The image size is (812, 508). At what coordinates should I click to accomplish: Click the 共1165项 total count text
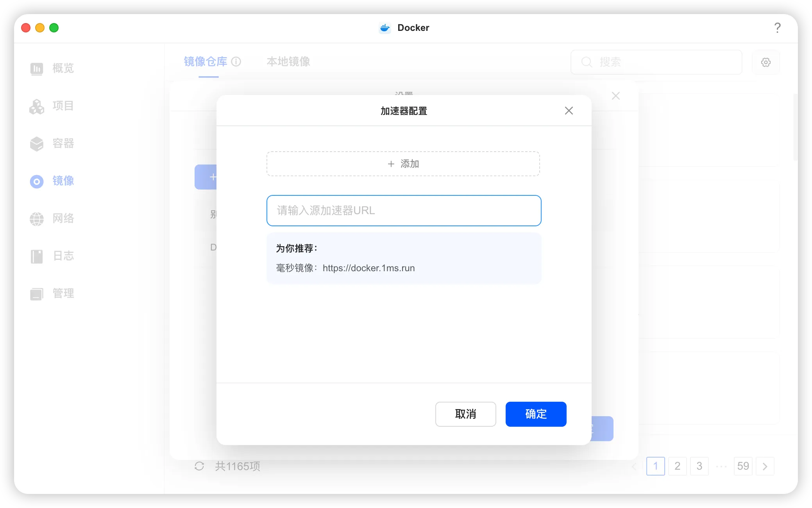pyautogui.click(x=238, y=466)
